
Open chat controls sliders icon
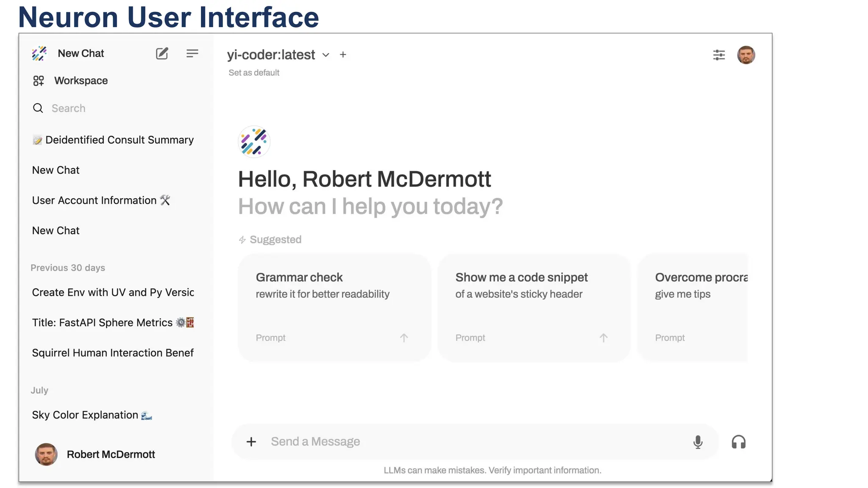(x=719, y=55)
